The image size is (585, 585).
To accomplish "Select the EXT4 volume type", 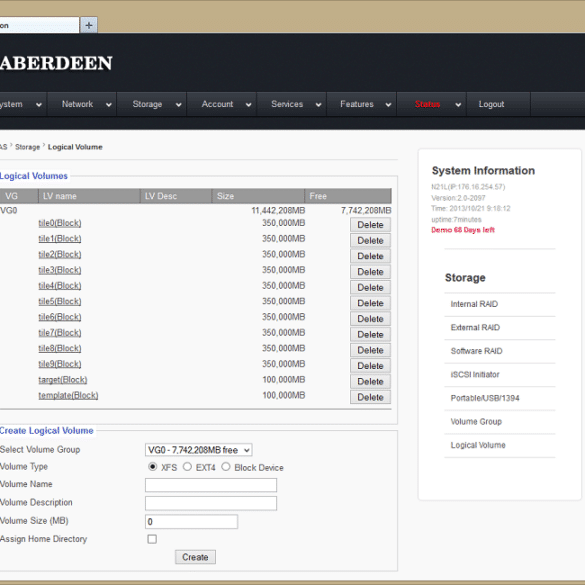I will pyautogui.click(x=187, y=467).
